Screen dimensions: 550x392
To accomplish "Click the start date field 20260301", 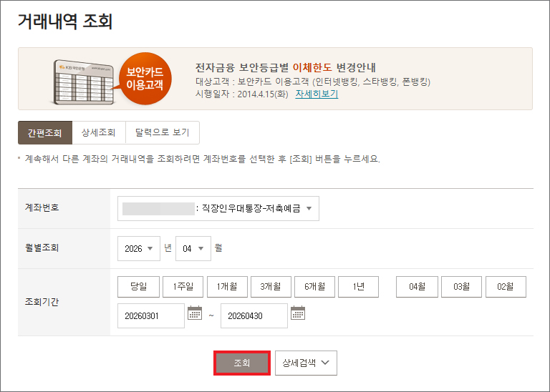I will (x=151, y=315).
